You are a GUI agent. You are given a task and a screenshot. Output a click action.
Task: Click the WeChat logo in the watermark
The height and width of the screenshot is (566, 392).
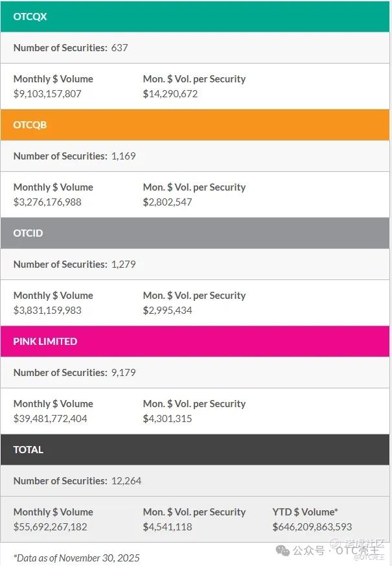[283, 550]
